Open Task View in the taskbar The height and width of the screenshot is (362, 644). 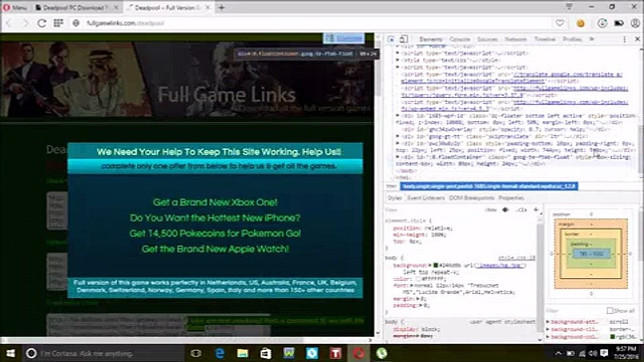pyautogui.click(x=196, y=353)
